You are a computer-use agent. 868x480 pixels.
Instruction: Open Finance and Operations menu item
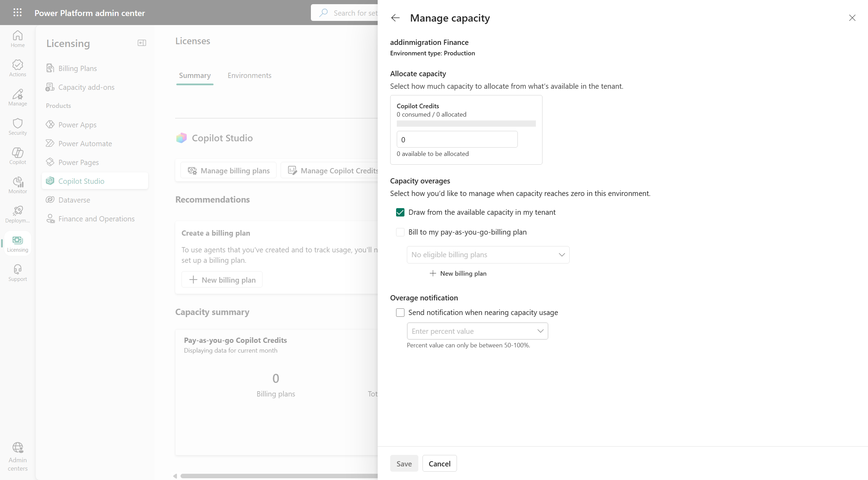coord(95,219)
